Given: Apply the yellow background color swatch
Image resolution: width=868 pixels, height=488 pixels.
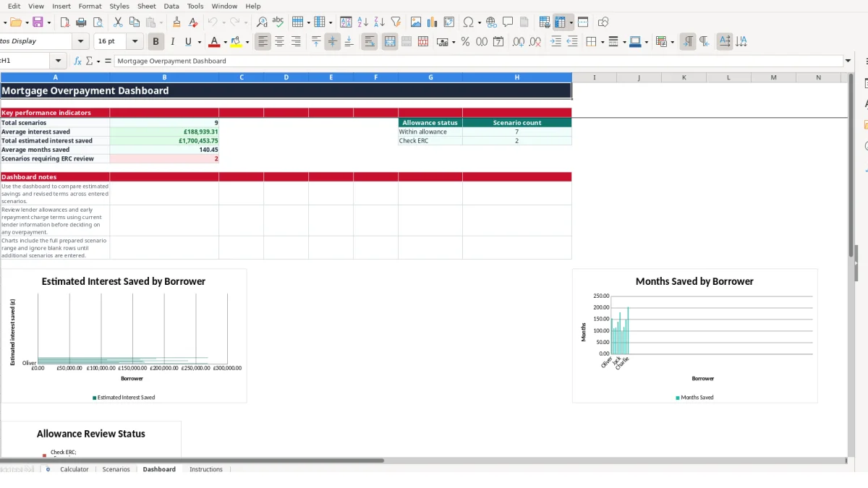Looking at the screenshot, I should click(x=236, y=42).
